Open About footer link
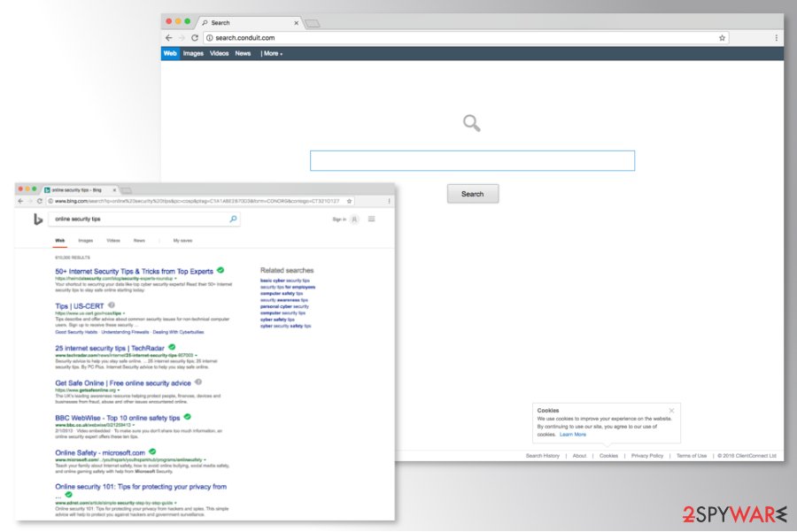 [x=579, y=456]
